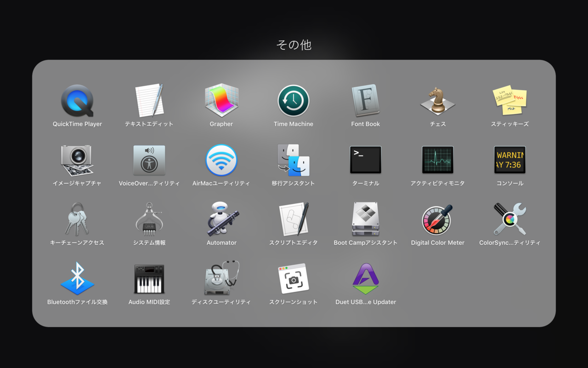
Task: Launch Duet USB Updater icon
Action: click(366, 279)
